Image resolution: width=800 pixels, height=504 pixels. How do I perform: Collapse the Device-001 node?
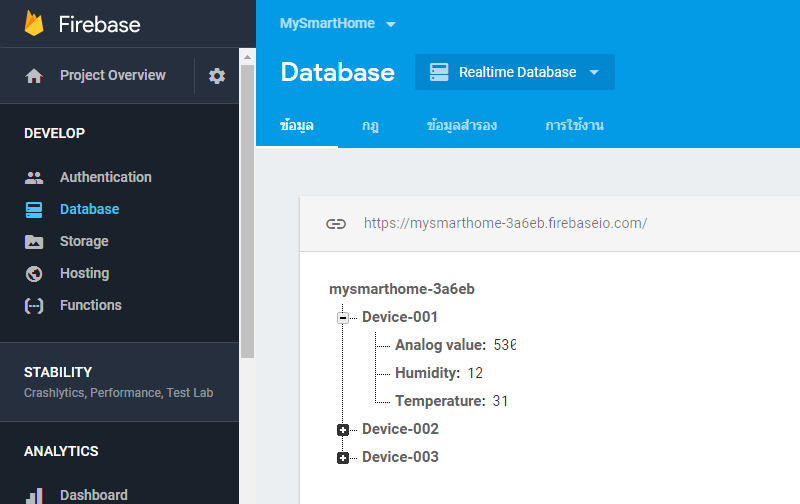343,318
